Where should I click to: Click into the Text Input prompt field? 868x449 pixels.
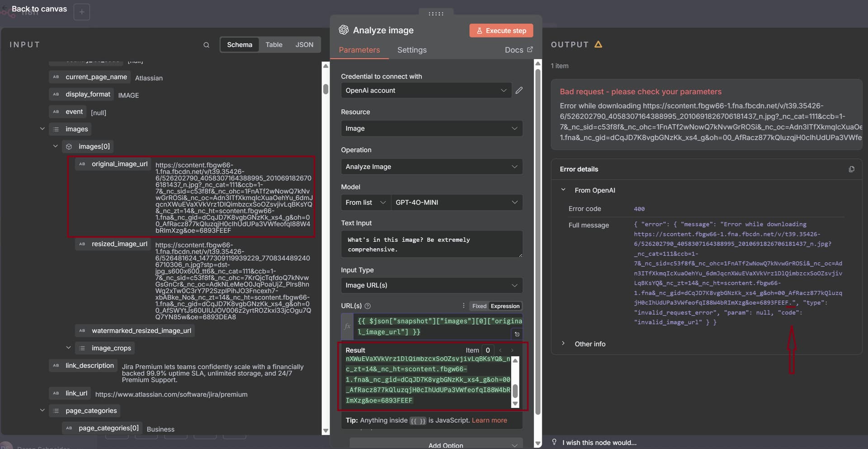click(431, 244)
